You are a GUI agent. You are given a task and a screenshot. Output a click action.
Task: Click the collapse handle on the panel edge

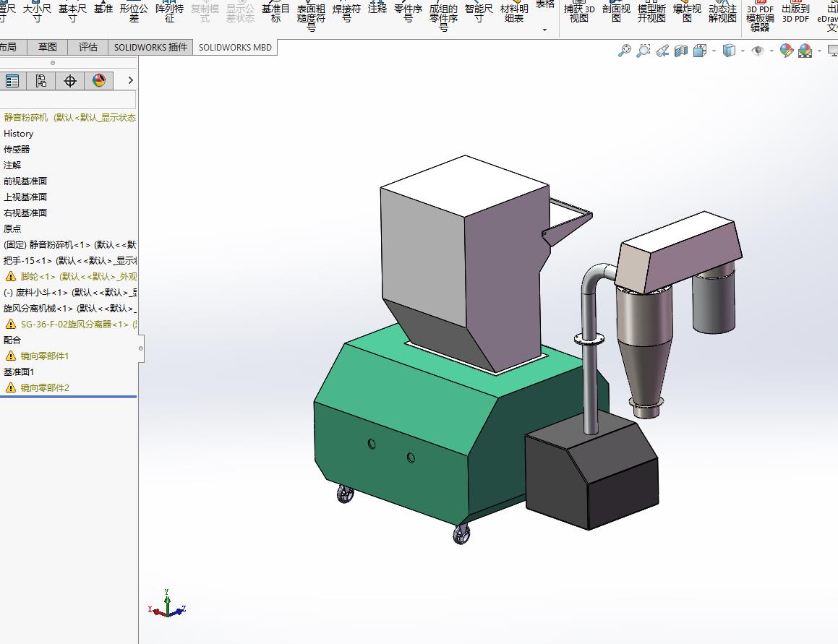point(140,348)
